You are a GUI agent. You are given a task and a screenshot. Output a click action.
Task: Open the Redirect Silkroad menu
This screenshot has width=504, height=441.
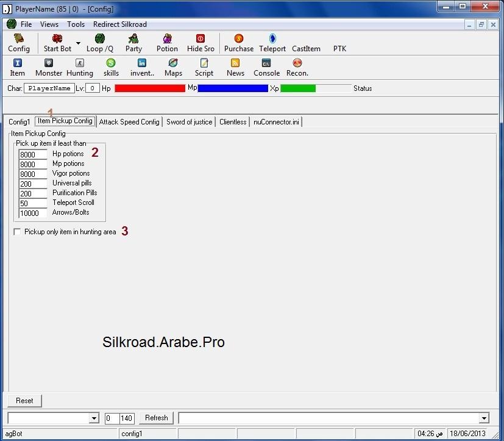click(120, 24)
